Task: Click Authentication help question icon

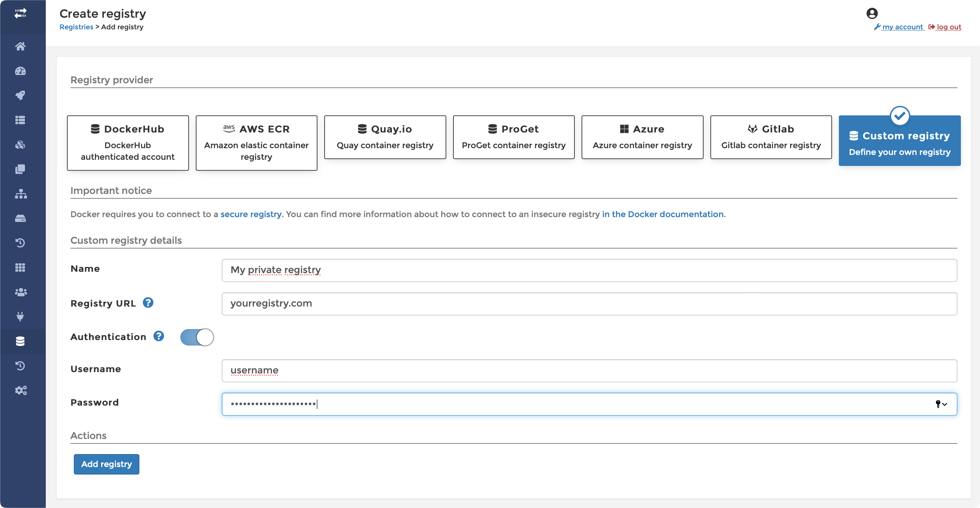Action: coord(159,336)
